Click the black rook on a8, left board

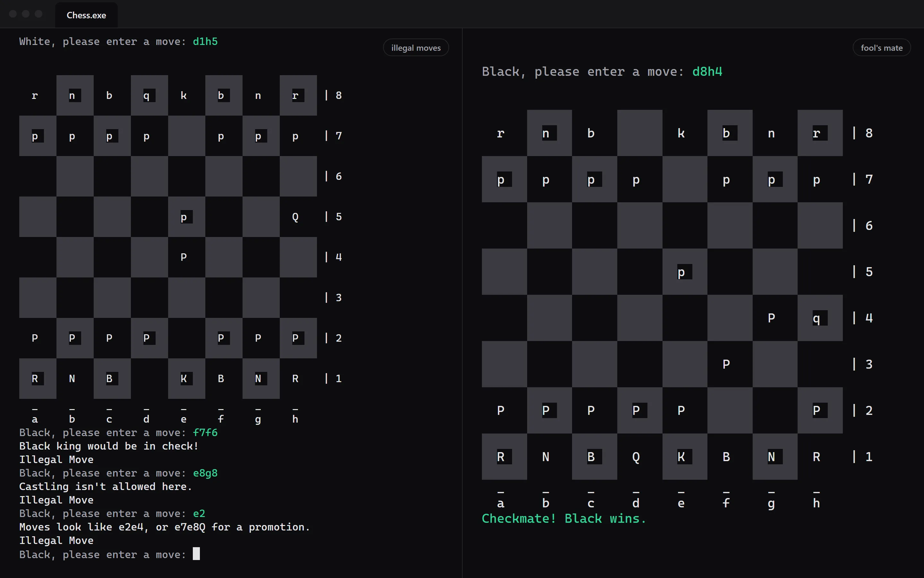pyautogui.click(x=35, y=95)
